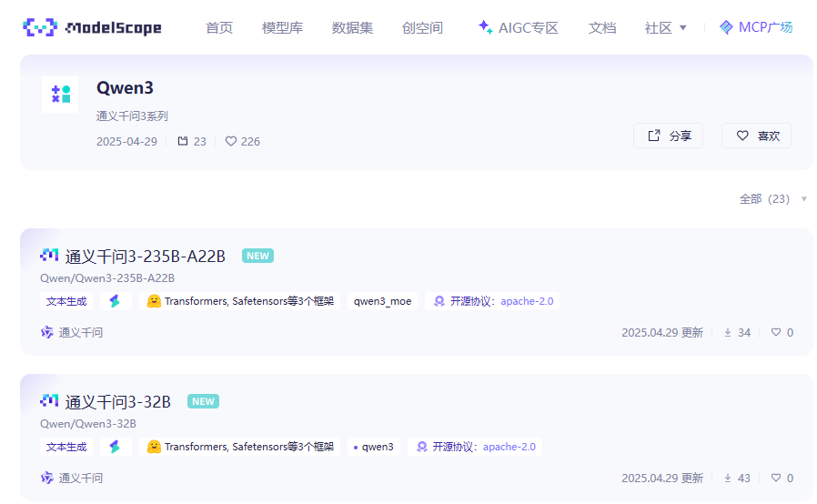Expand the 社区 dropdown menu
Screen dimensions: 817x504
coord(665,27)
